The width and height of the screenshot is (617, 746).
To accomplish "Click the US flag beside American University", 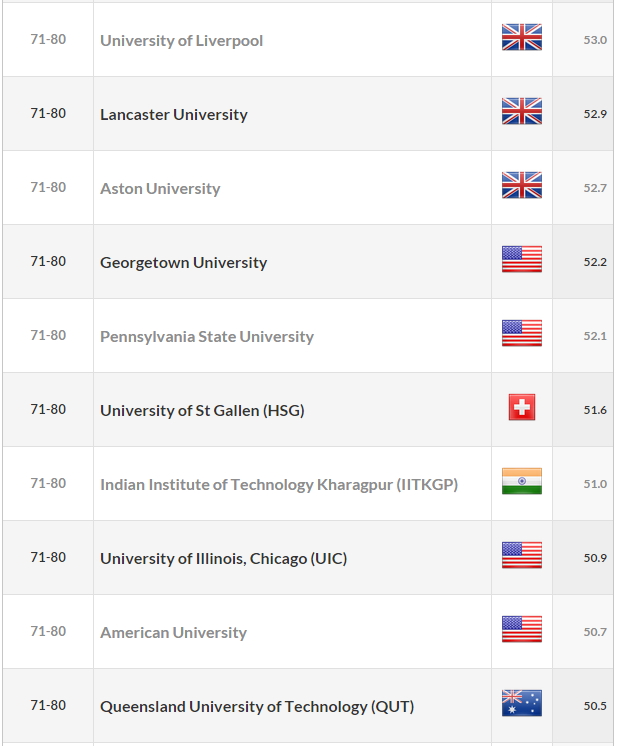I will [x=521, y=629].
